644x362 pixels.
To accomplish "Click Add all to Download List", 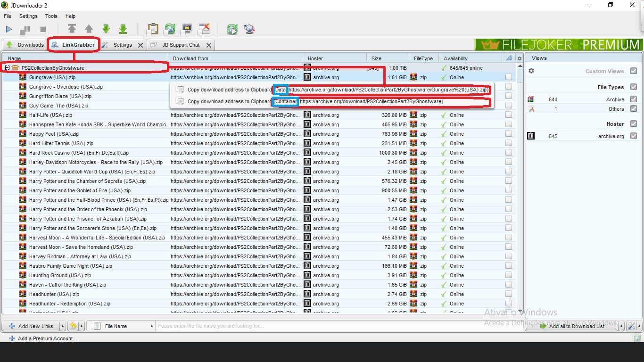I will click(572, 326).
